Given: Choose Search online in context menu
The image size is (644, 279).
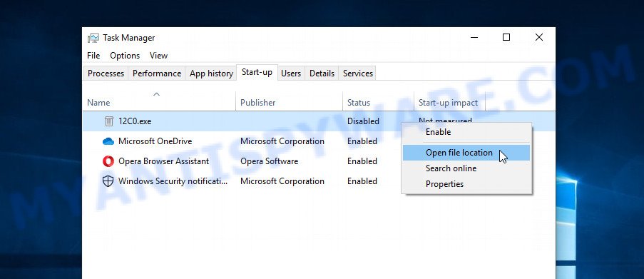Looking at the screenshot, I should coord(466,168).
